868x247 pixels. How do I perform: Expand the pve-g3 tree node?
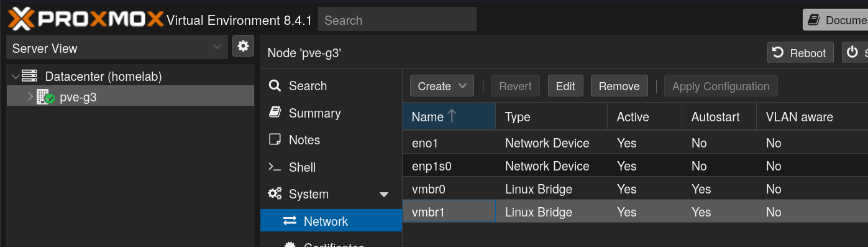(x=30, y=96)
